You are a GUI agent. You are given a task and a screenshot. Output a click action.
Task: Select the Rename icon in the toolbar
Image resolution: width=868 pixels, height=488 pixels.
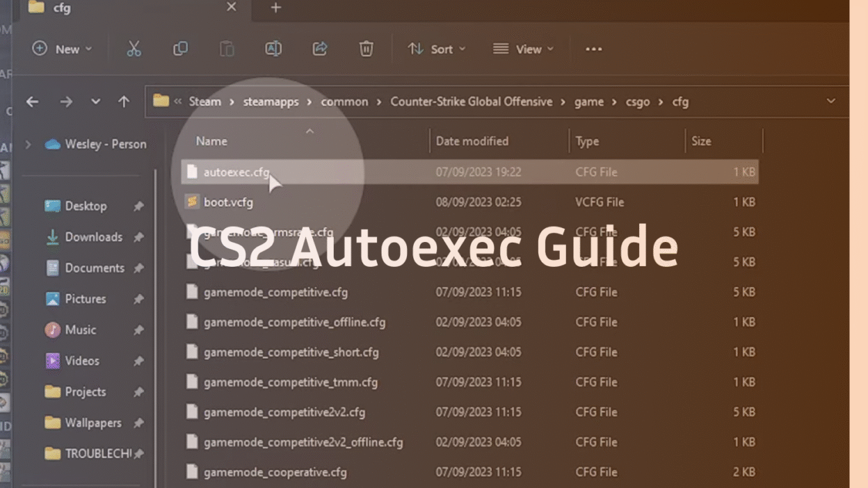(x=273, y=49)
